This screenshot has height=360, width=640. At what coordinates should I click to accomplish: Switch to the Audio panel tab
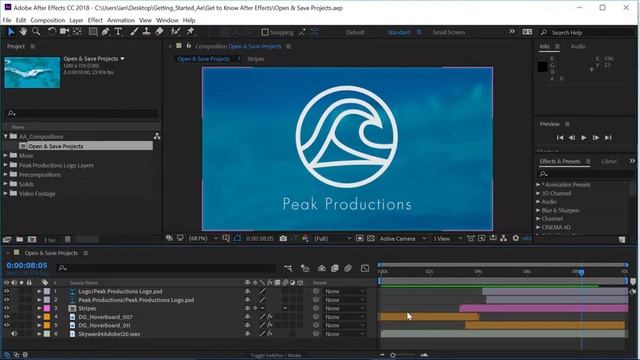click(x=578, y=46)
